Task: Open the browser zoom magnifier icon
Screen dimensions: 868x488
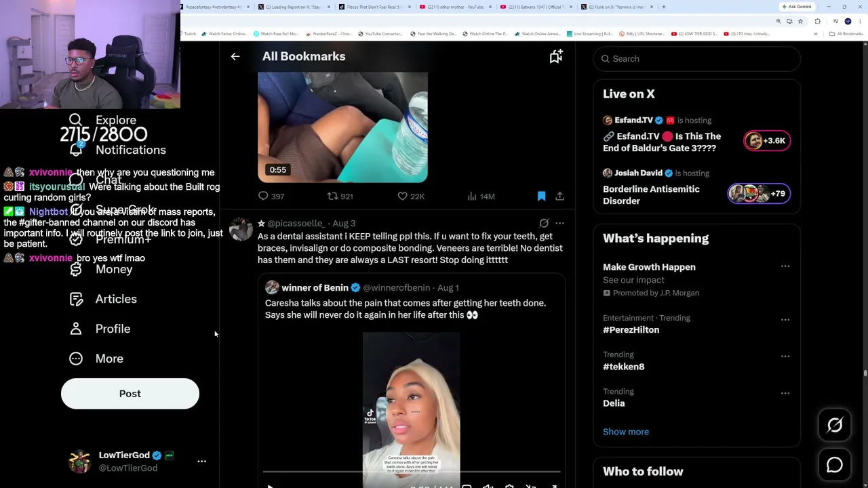Action: click(778, 22)
